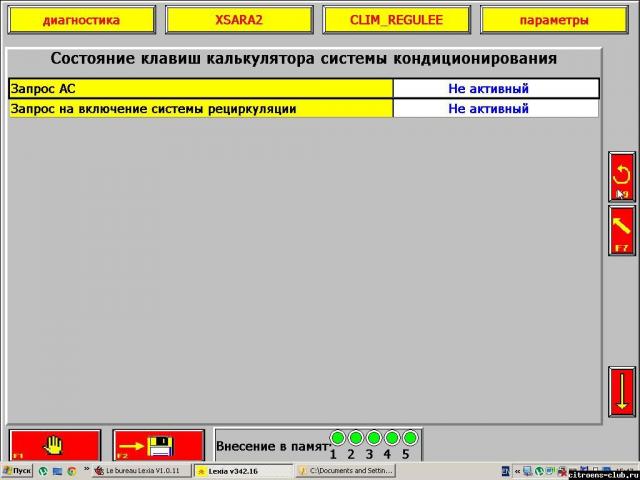
Task: Select memory slot 1 green indicator
Action: point(338,438)
